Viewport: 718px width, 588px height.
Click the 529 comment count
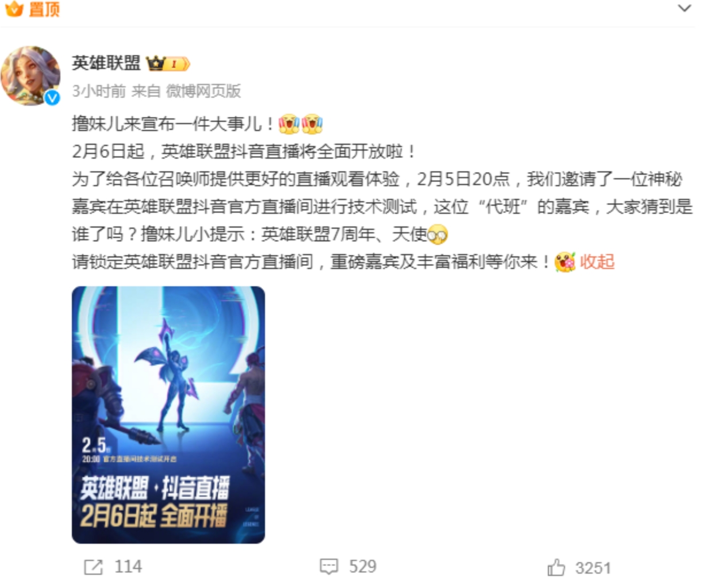(363, 567)
